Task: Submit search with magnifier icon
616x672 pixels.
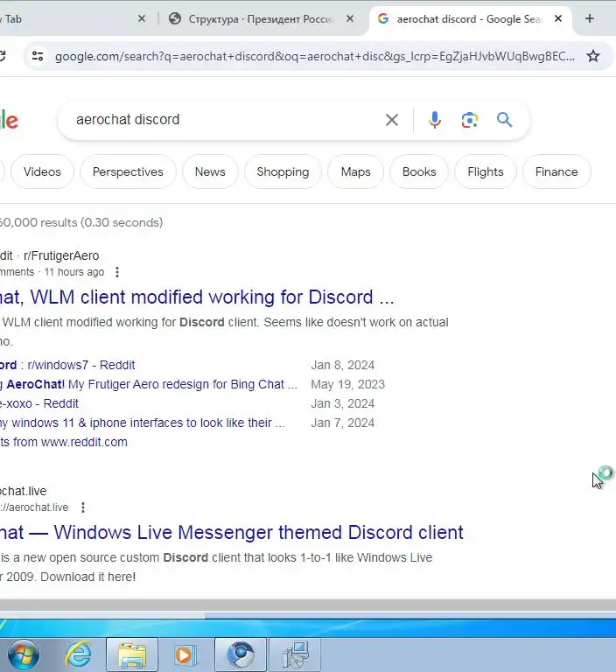Action: click(x=504, y=120)
